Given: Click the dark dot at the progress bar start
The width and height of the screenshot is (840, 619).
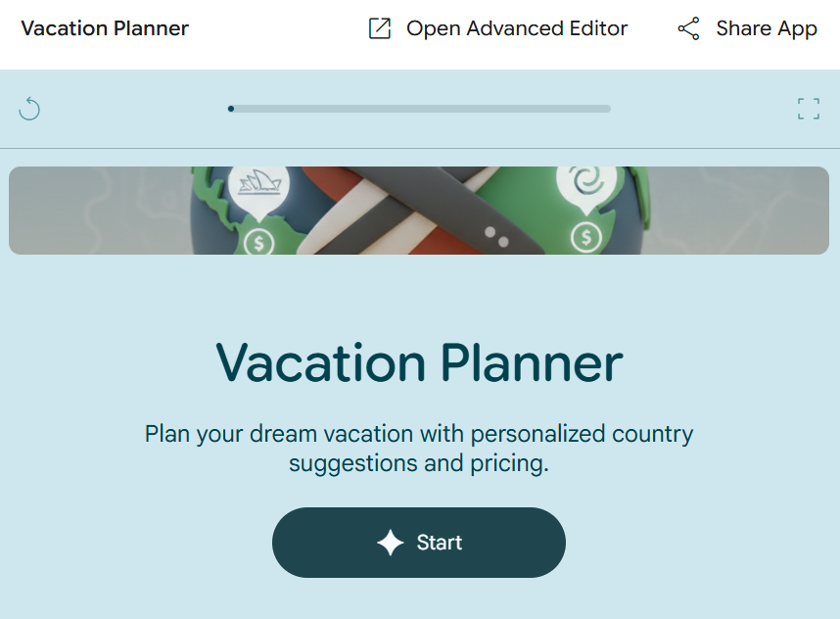Looking at the screenshot, I should pyautogui.click(x=231, y=109).
